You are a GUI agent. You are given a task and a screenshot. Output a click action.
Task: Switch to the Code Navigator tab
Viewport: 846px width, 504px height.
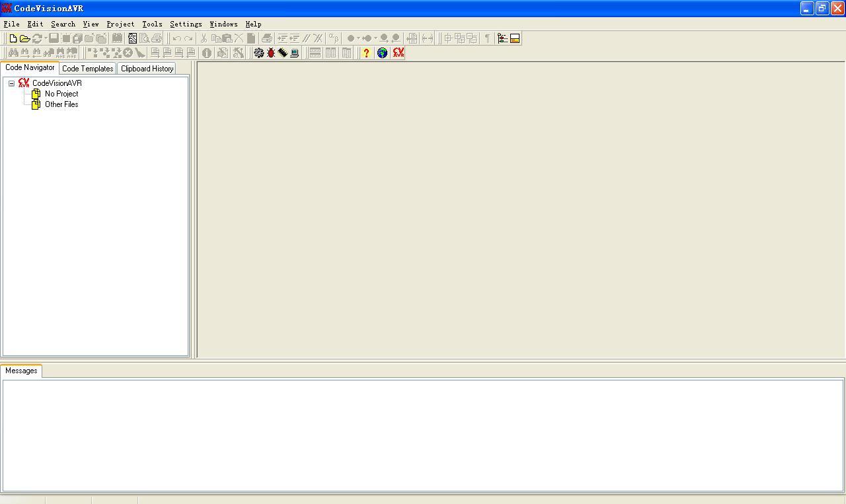tap(30, 67)
